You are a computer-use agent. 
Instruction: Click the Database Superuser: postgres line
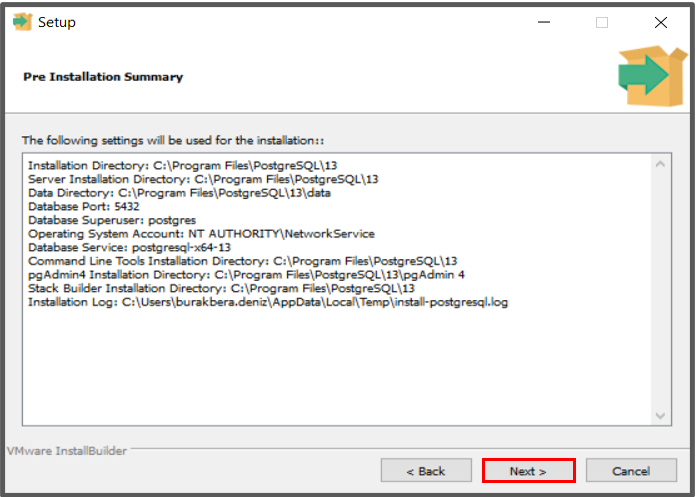point(112,220)
